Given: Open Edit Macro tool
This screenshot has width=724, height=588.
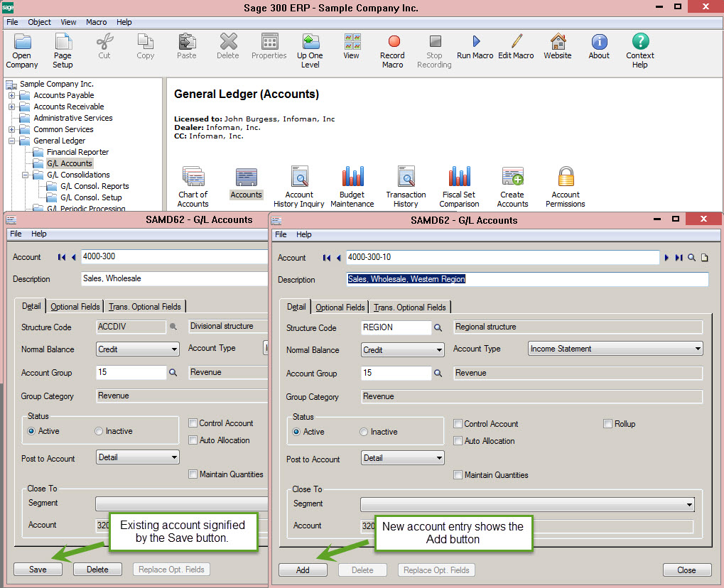Looking at the screenshot, I should coord(517,41).
